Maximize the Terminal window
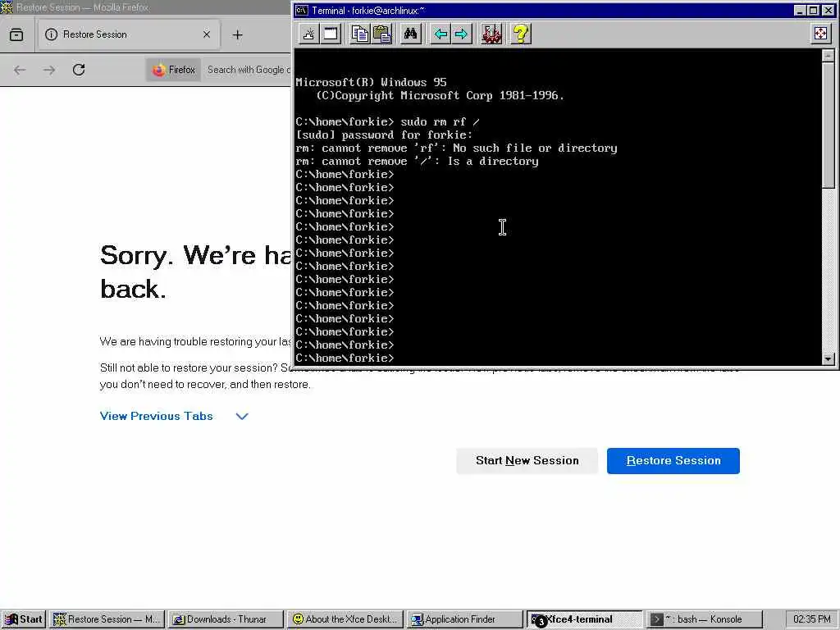The width and height of the screenshot is (840, 630). [x=813, y=10]
